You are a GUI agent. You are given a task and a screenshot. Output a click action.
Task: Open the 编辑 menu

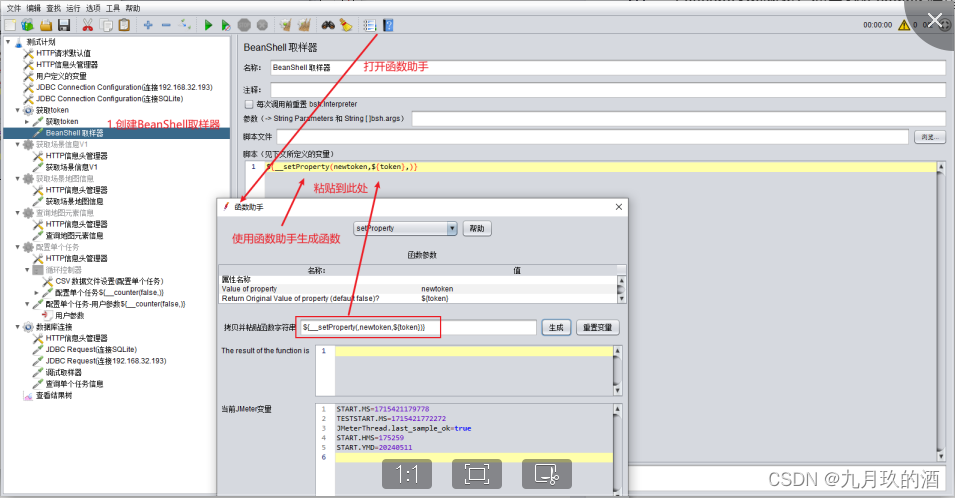[33, 8]
